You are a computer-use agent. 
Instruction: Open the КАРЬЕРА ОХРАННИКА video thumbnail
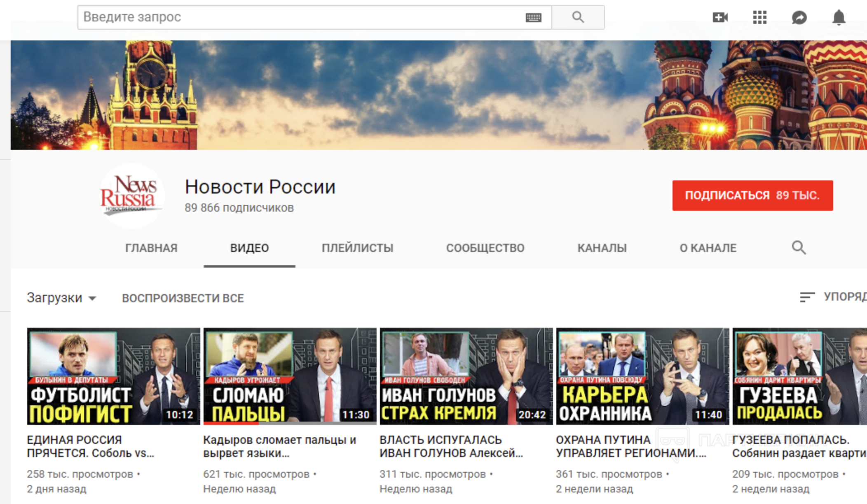click(642, 376)
